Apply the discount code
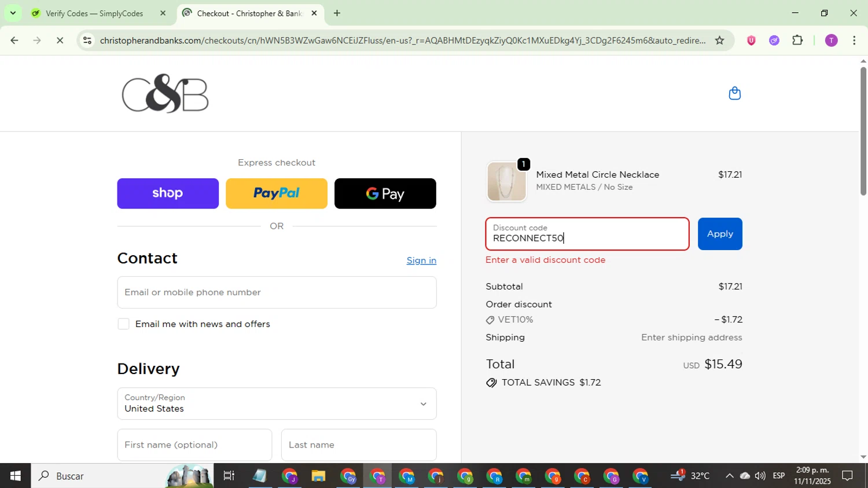This screenshot has height=488, width=868. click(720, 234)
